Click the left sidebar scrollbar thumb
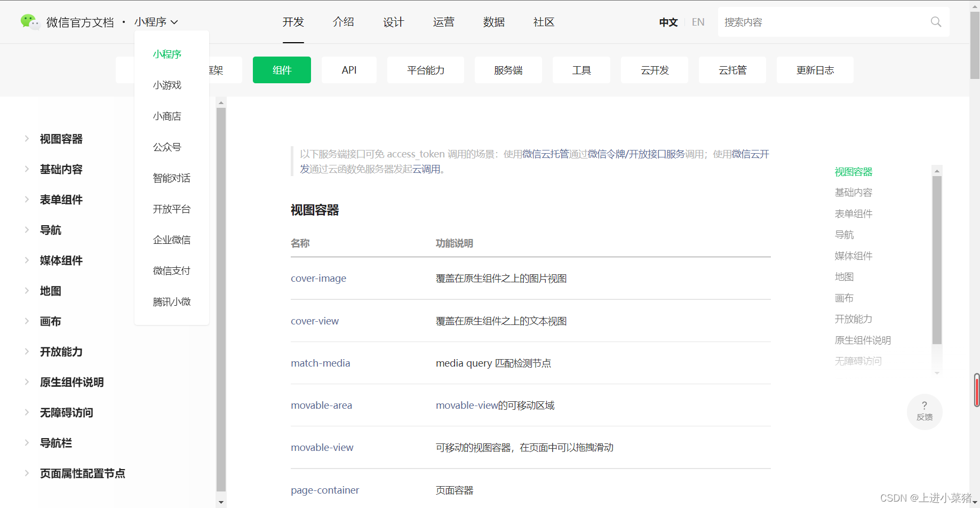980x508 pixels. pyautogui.click(x=221, y=299)
